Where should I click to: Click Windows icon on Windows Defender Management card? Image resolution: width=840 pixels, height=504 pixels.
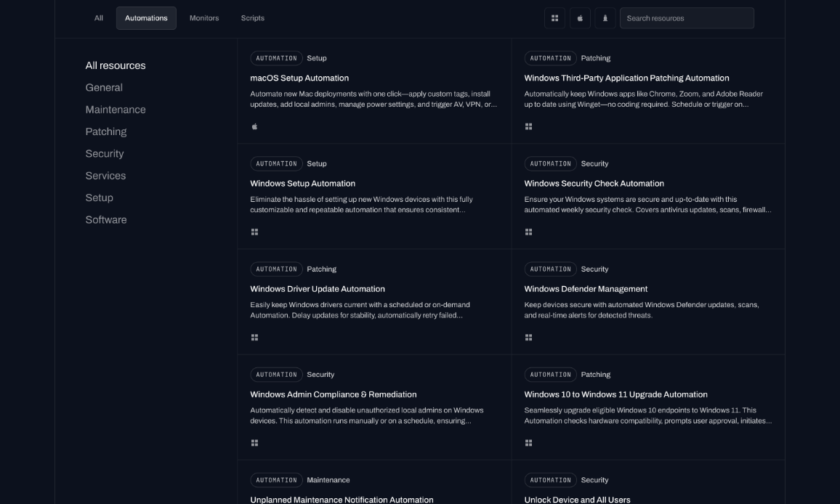click(528, 338)
